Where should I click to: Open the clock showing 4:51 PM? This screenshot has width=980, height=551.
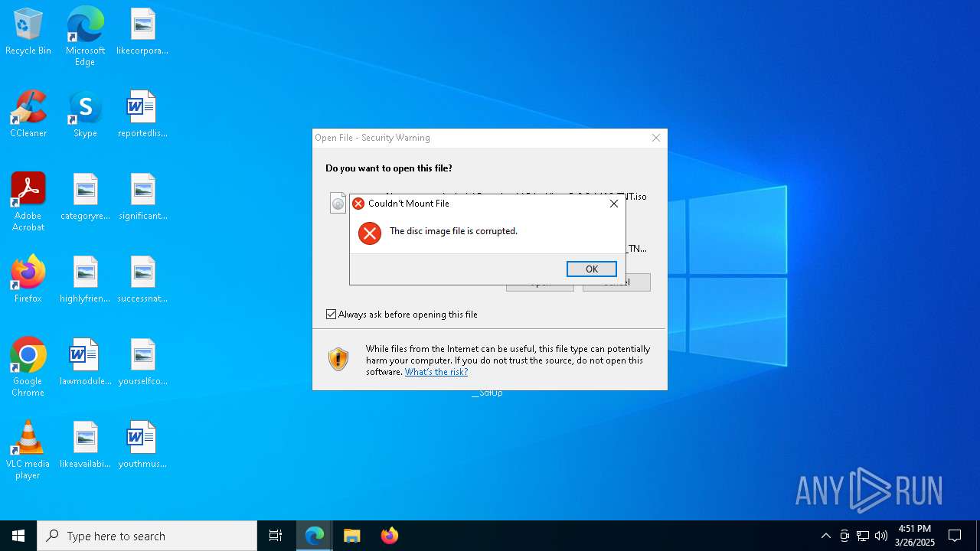pyautogui.click(x=915, y=536)
